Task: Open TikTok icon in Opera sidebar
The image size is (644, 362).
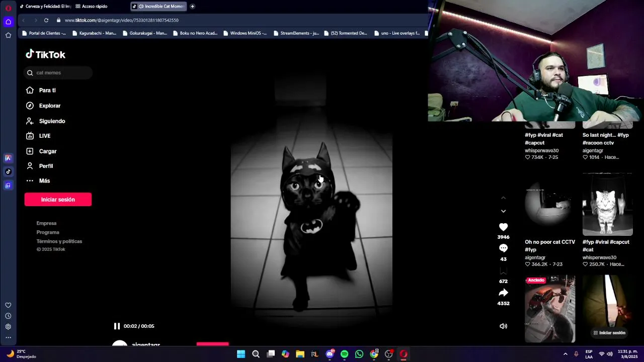Action: (x=8, y=172)
